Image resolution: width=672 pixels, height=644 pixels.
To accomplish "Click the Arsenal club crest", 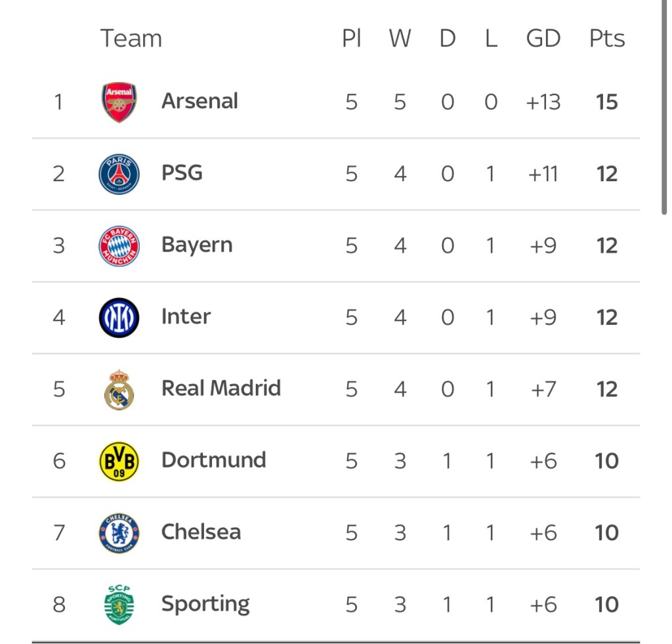I will (x=119, y=102).
